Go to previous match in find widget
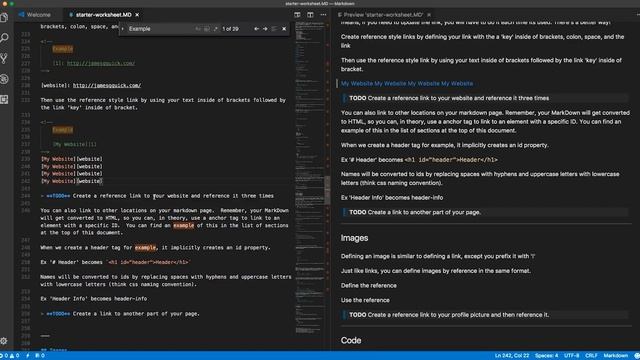 pyautogui.click(x=256, y=29)
